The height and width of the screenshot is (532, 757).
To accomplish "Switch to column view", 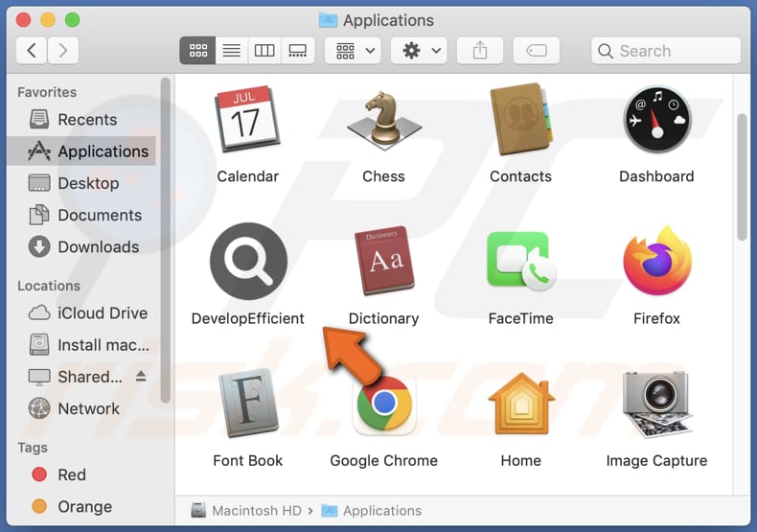I will 264,50.
